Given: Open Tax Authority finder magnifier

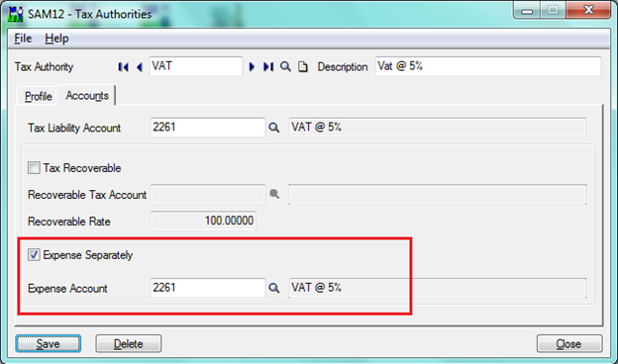Looking at the screenshot, I should tap(285, 67).
